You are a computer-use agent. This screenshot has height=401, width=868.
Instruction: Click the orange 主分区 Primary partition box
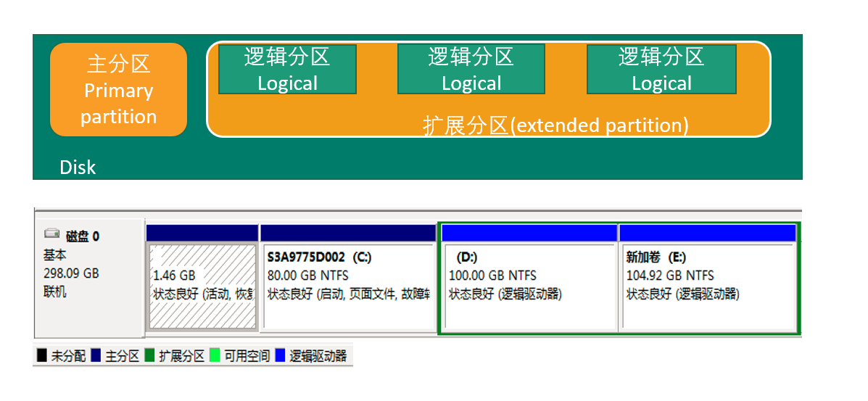click(118, 90)
